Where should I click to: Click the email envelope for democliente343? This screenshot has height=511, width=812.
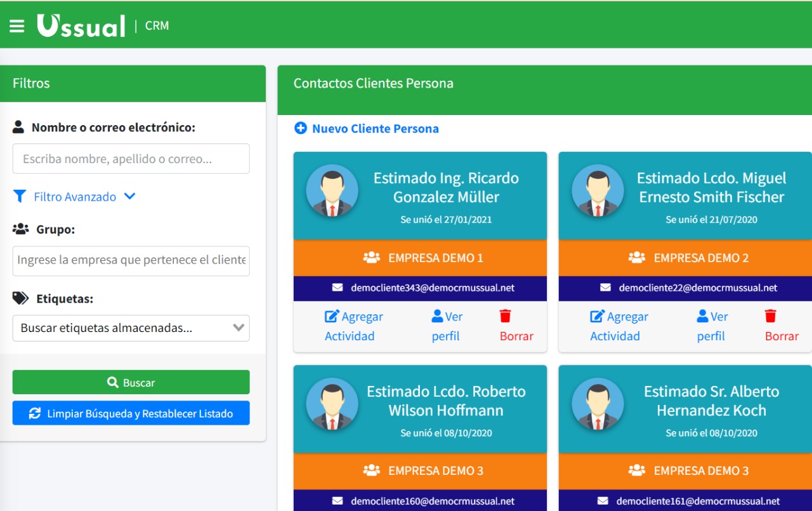click(337, 288)
